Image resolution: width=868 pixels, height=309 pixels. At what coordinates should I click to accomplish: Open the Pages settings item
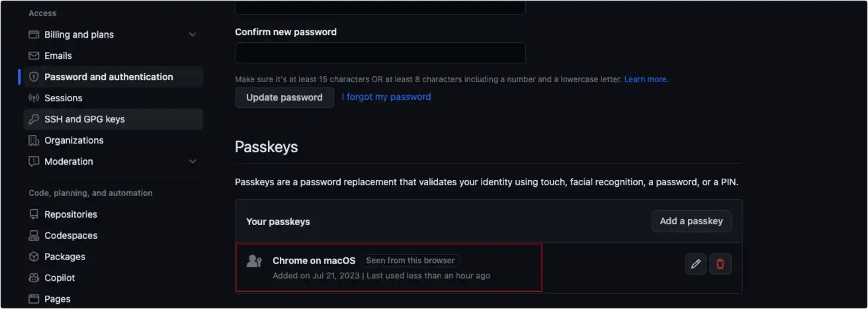[58, 299]
